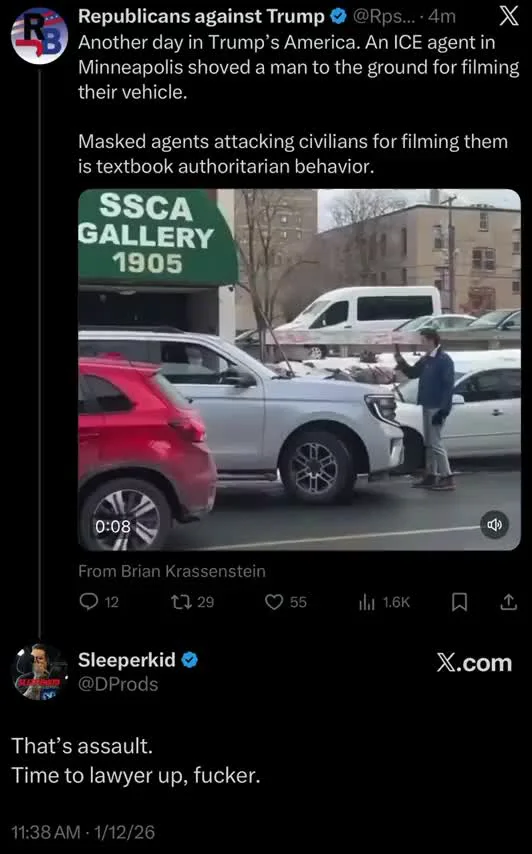
Task: Click the reply comment icon
Action: click(x=88, y=601)
